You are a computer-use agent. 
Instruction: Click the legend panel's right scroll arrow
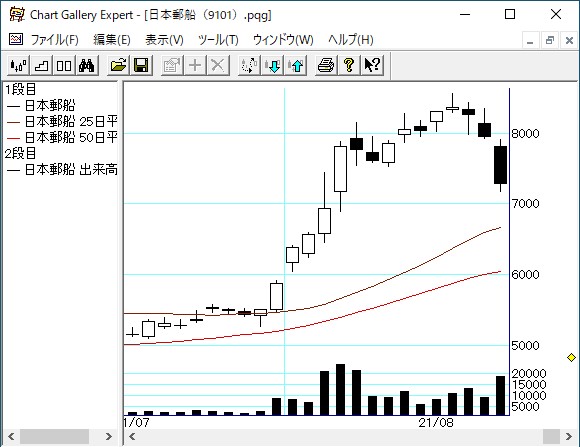pyautogui.click(x=108, y=437)
